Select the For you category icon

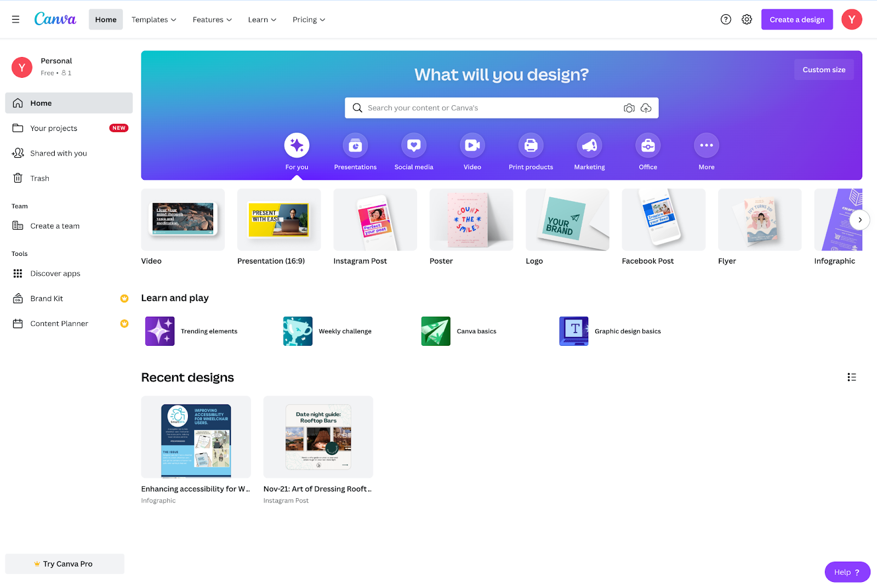297,145
